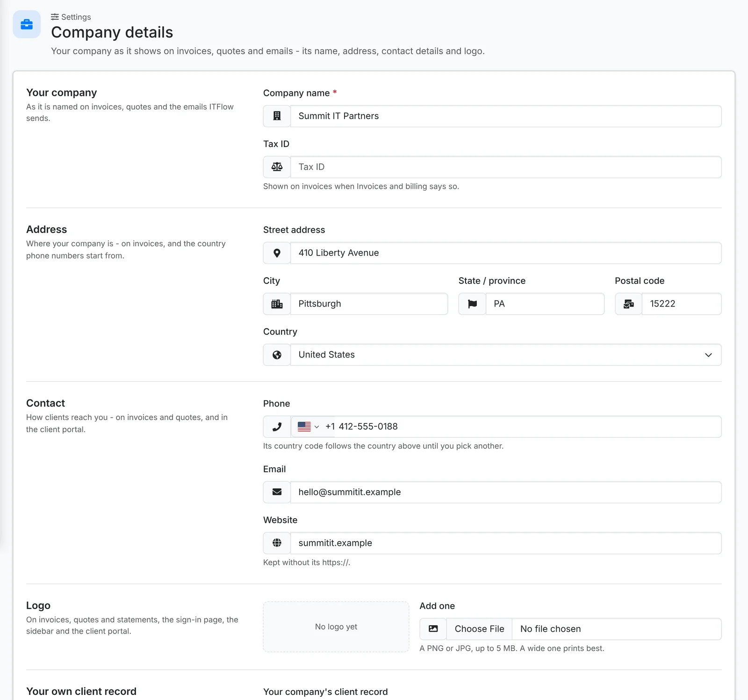Screen dimensions: 748x700
Task: Click the phone handset icon
Action: pos(277,427)
